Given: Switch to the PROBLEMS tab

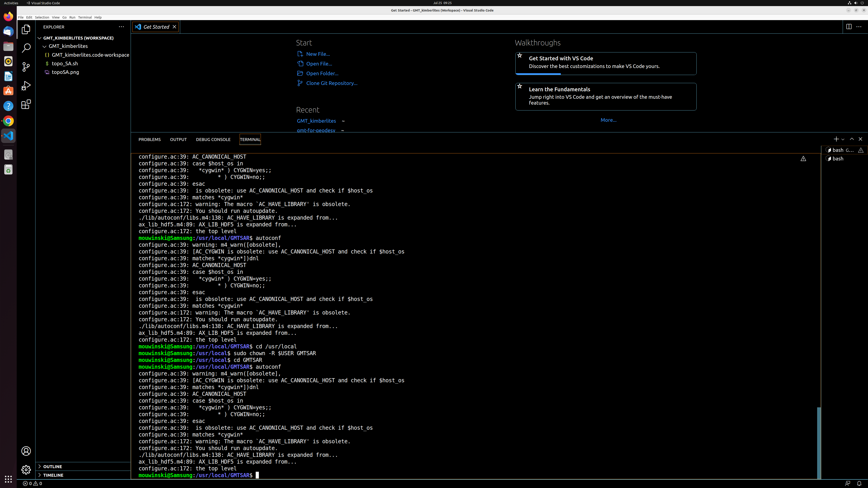Looking at the screenshot, I should coord(149,139).
